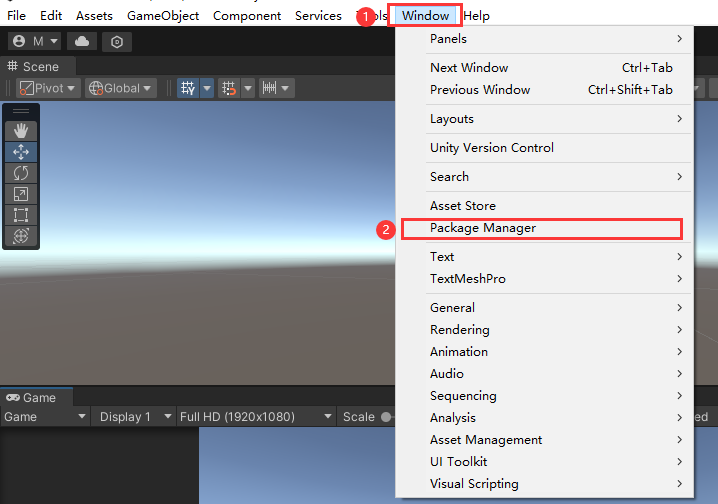Open the Asset Store entry
Image resolution: width=718 pixels, height=504 pixels.
pyautogui.click(x=545, y=206)
